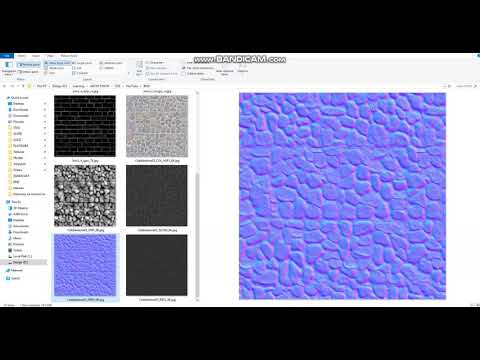
Task: Select Small icons layout
Action: tap(55, 68)
